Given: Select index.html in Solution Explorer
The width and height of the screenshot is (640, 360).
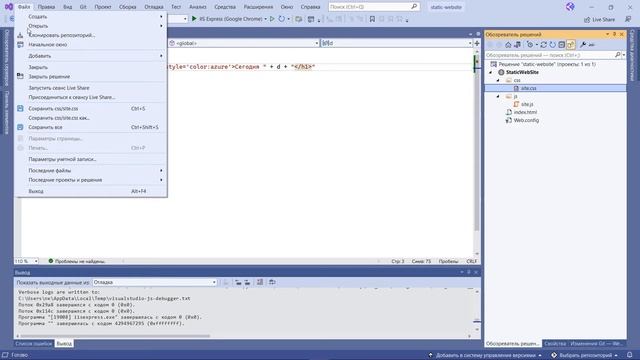Looking at the screenshot, I should pyautogui.click(x=525, y=112).
